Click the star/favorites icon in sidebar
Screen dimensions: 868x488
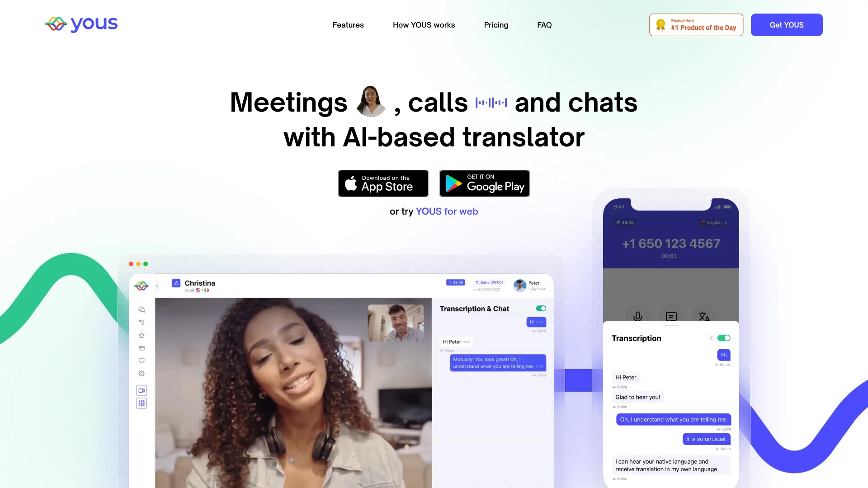click(142, 335)
